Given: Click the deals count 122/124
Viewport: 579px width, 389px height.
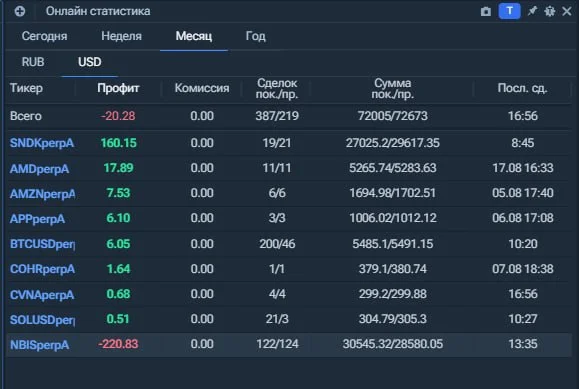Looking at the screenshot, I should click(x=277, y=344).
